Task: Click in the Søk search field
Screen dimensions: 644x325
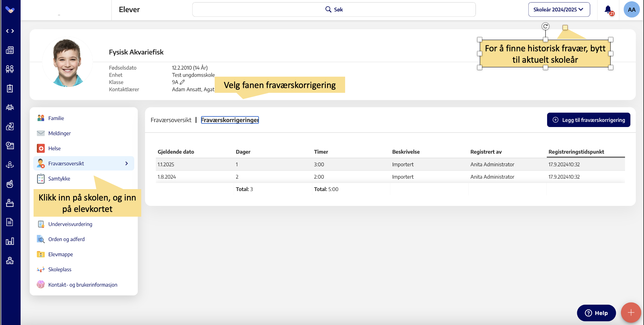Action: (334, 10)
